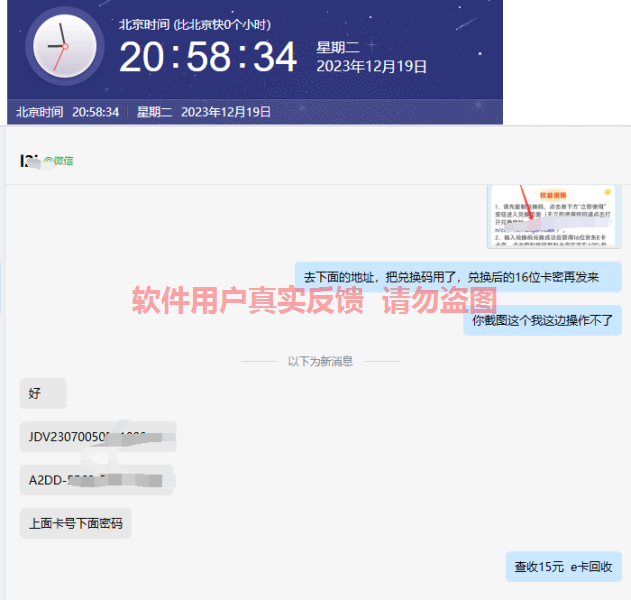Click 星期二 next to the large time
Screen dimensions: 631x600
(338, 47)
